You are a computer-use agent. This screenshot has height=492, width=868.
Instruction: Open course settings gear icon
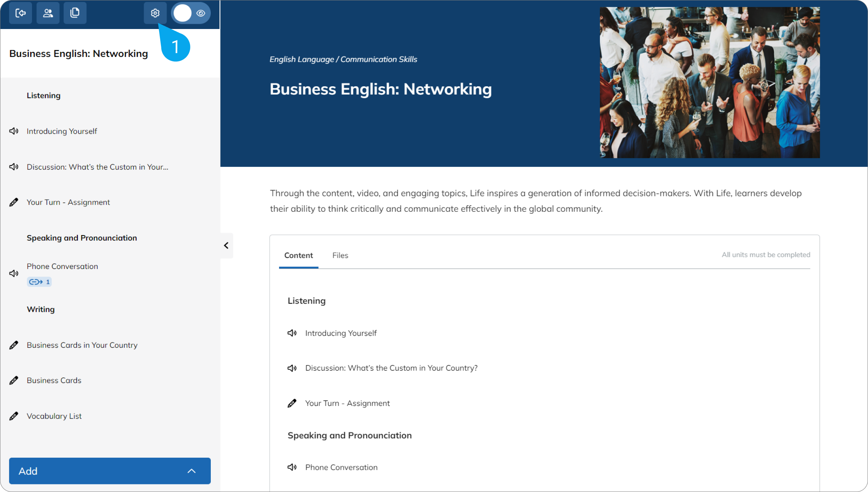(155, 13)
